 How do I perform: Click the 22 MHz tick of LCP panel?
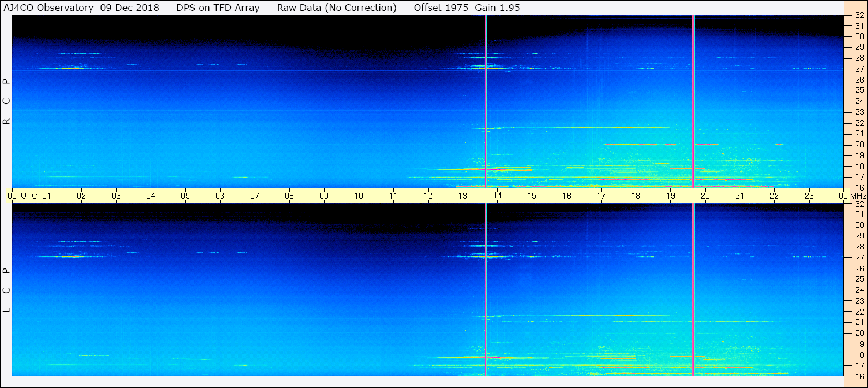click(x=859, y=312)
